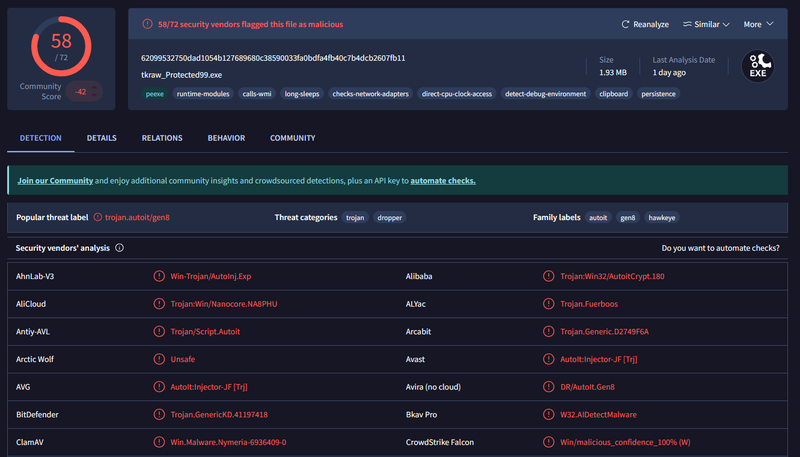Click the EXE file type icon
The width and height of the screenshot is (800, 457).
point(758,66)
